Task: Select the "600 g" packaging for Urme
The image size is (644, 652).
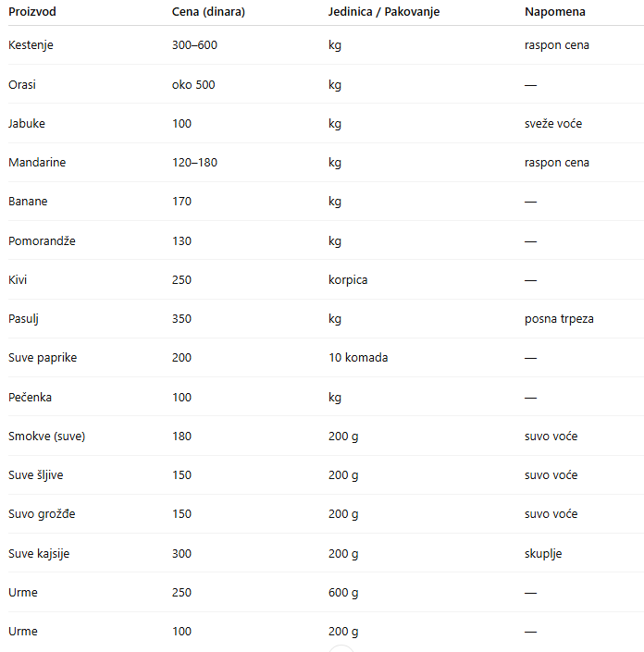Action: click(343, 593)
